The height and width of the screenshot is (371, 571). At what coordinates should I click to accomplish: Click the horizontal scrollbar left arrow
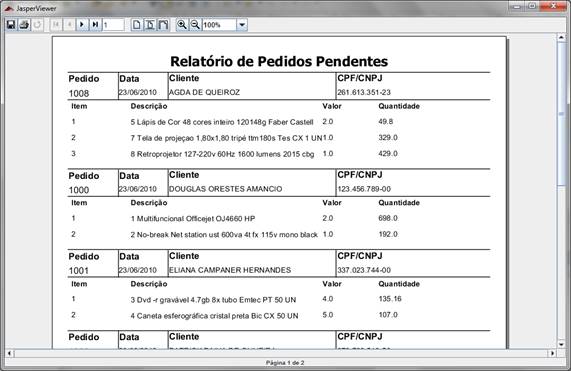pyautogui.click(x=9, y=353)
